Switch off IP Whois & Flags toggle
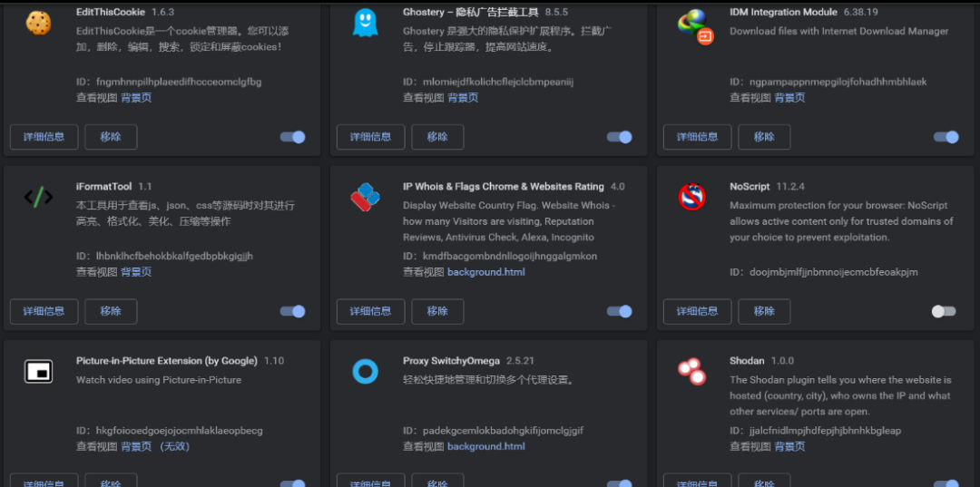This screenshot has height=487, width=980. pyautogui.click(x=620, y=311)
